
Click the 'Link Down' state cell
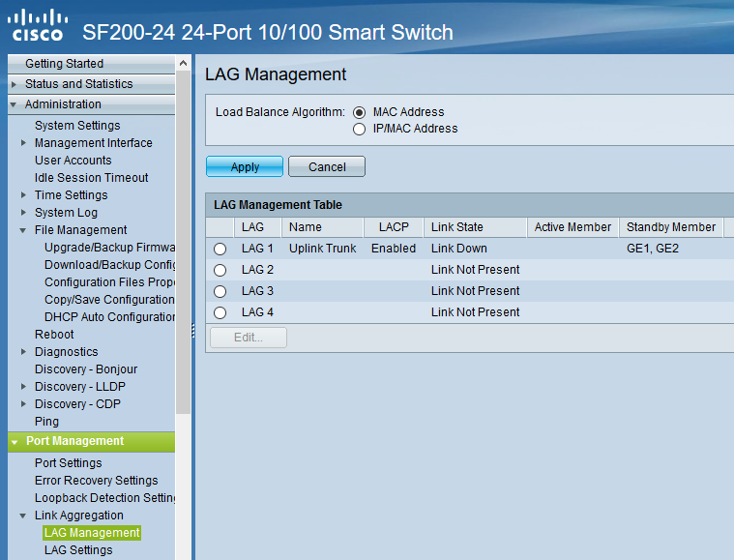tap(458, 249)
